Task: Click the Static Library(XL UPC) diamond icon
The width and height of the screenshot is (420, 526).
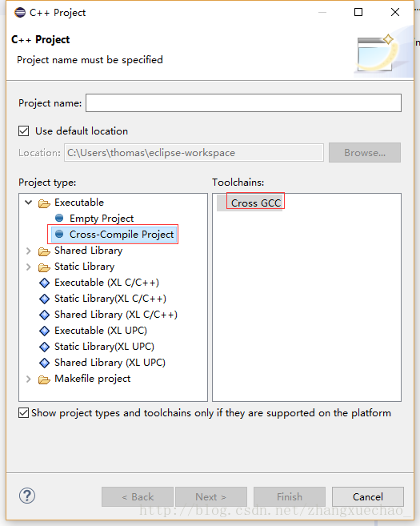Action: 44,347
